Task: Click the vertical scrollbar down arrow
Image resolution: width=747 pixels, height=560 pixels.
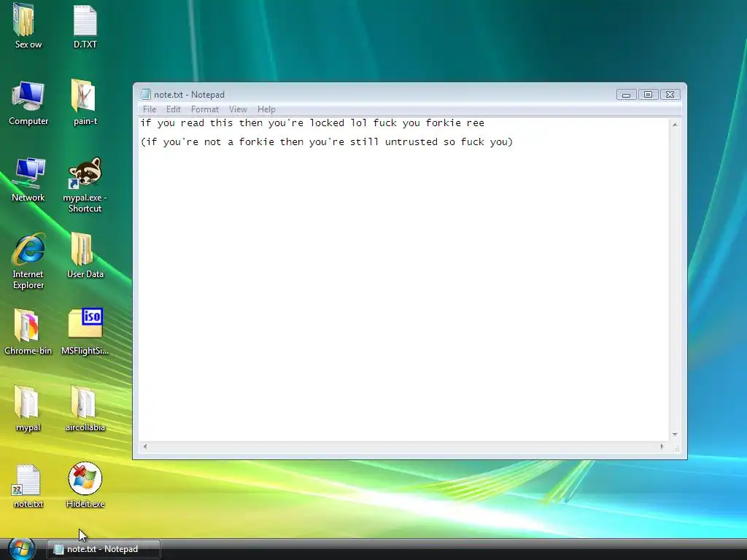Action: click(675, 435)
